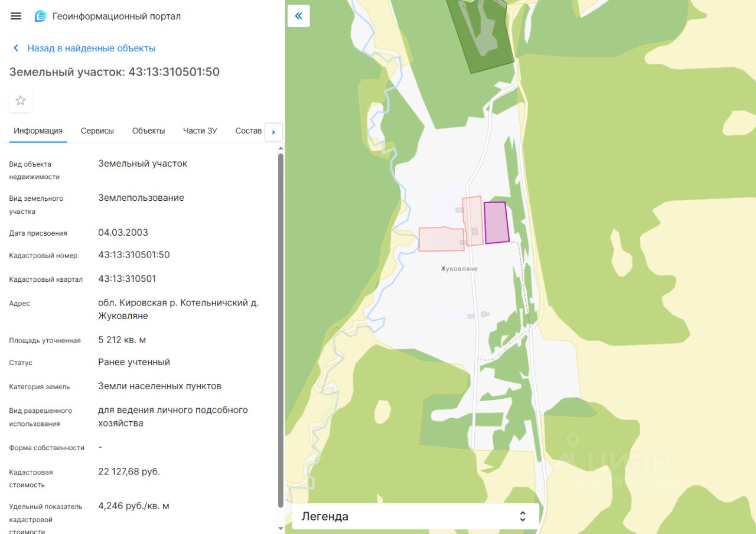Click the back arrow beside Назад
The image size is (756, 534).
click(16, 48)
